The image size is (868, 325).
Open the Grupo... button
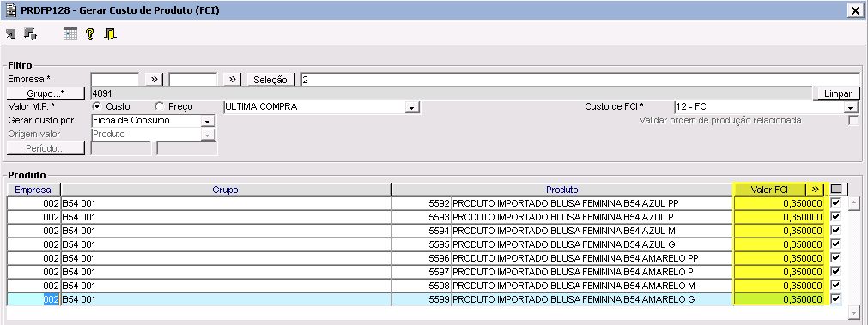point(46,93)
